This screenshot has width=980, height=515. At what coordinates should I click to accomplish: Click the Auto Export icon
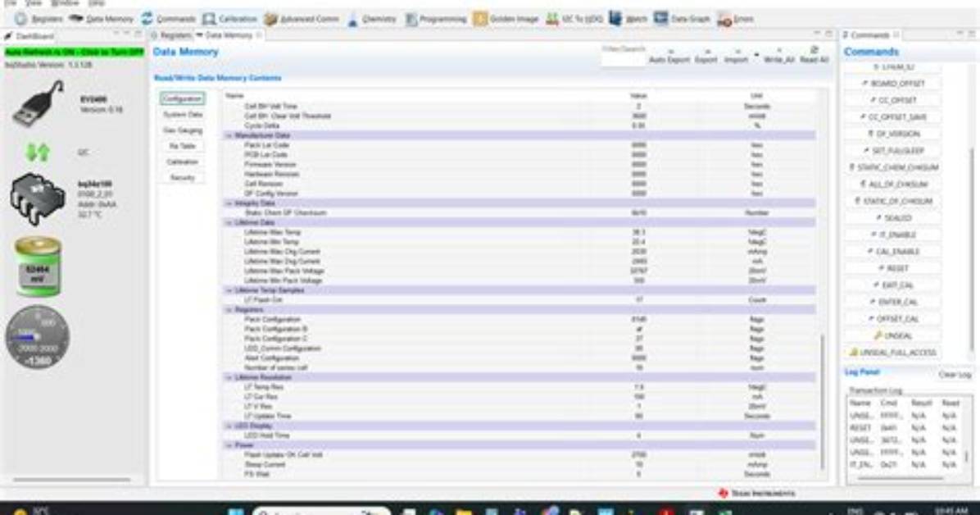pyautogui.click(x=669, y=57)
